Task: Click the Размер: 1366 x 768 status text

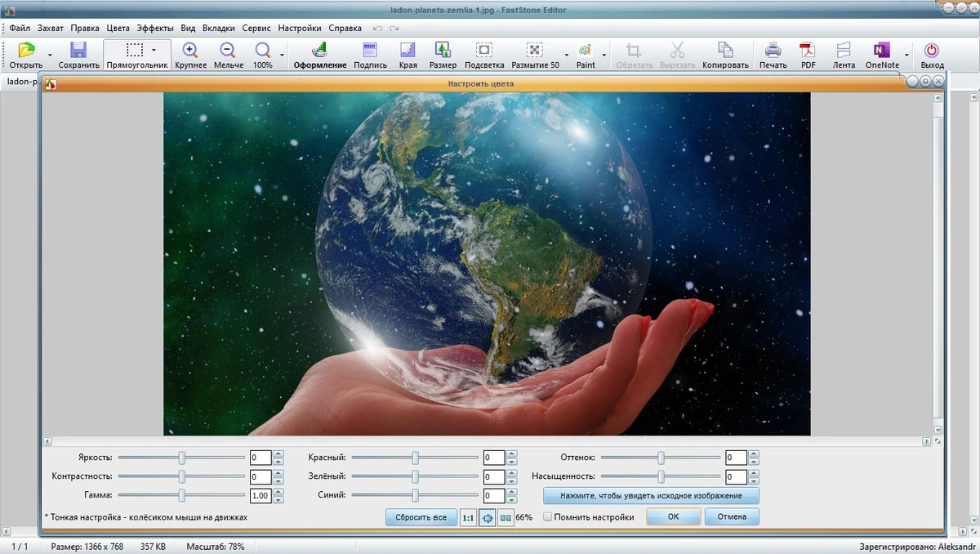Action: (87, 547)
